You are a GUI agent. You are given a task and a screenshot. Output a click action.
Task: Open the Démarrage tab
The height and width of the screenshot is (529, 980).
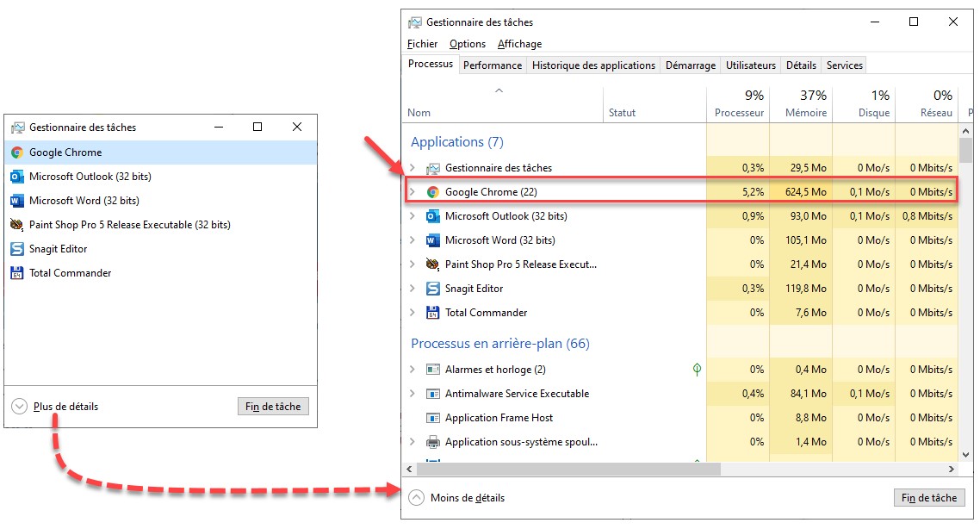690,65
